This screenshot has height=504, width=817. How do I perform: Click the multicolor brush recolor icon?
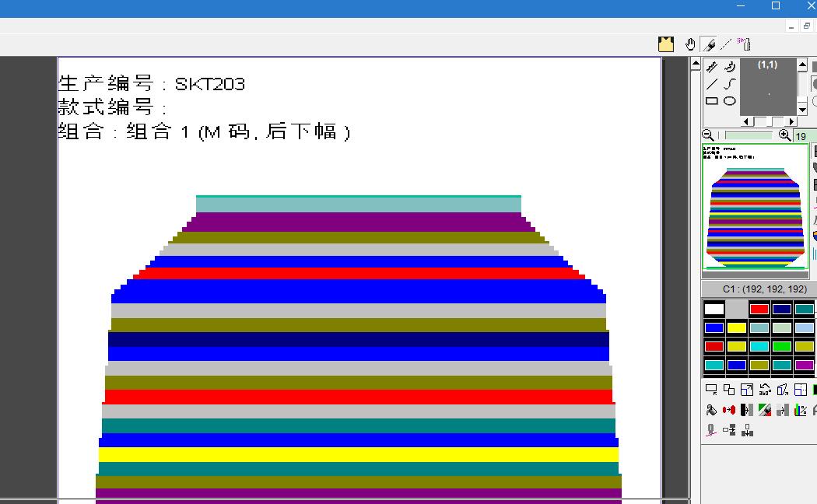(x=765, y=411)
